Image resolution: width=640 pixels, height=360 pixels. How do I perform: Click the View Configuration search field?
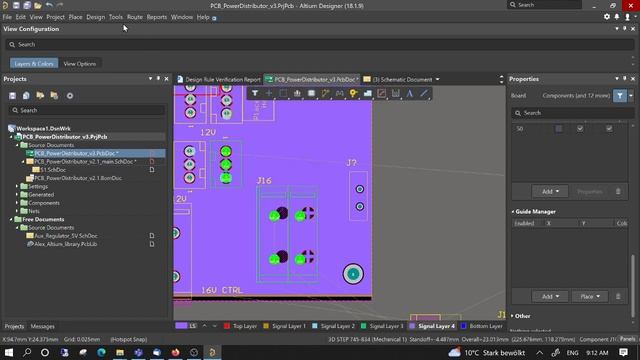click(x=320, y=44)
